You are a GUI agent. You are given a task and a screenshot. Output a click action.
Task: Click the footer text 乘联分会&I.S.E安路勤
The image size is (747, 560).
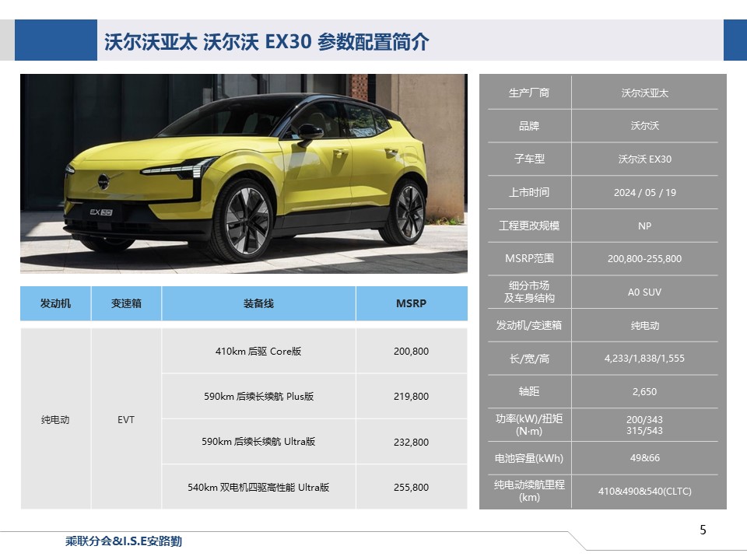pos(124,541)
